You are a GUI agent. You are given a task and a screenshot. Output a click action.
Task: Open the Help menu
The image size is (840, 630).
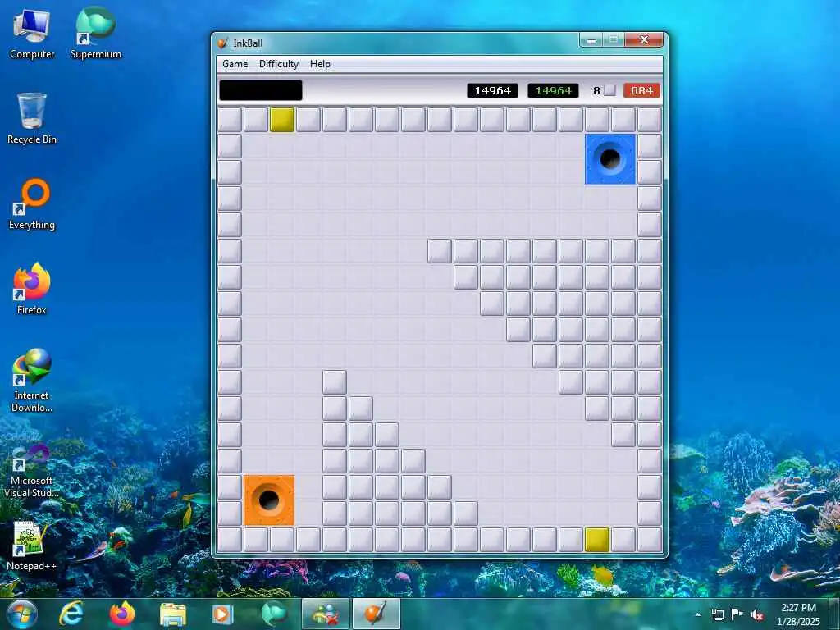click(320, 64)
